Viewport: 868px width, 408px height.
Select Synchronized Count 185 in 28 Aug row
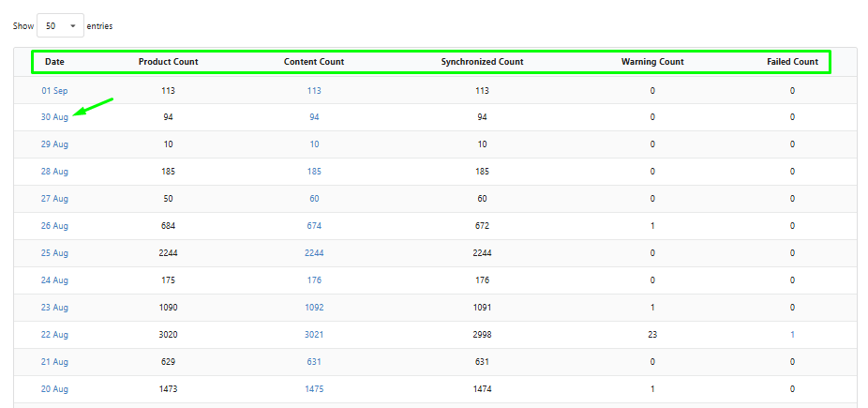482,172
